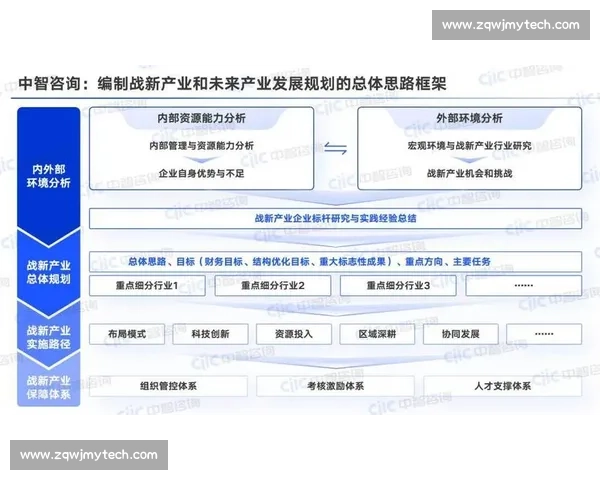The width and height of the screenshot is (600, 480).
Task: Click the top-right www.zqwjmytech.com label
Action: pos(511,25)
